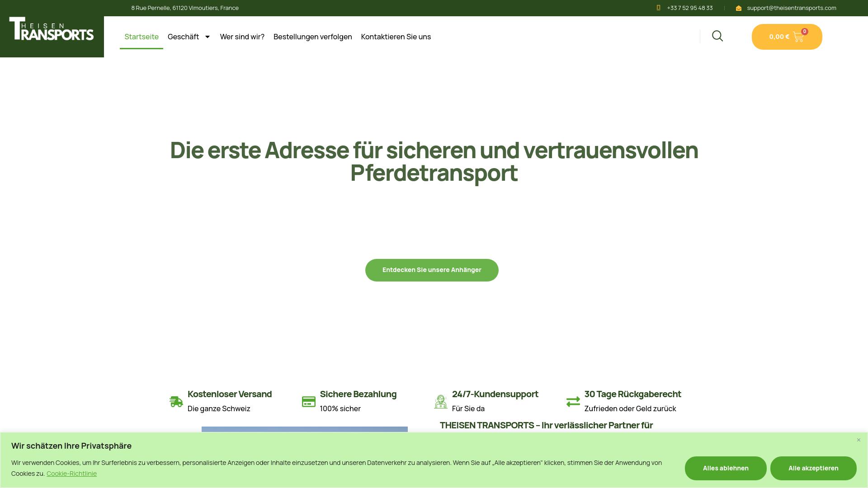This screenshot has height=488, width=868.
Task: Click the phone icon in top bar
Action: (658, 8)
